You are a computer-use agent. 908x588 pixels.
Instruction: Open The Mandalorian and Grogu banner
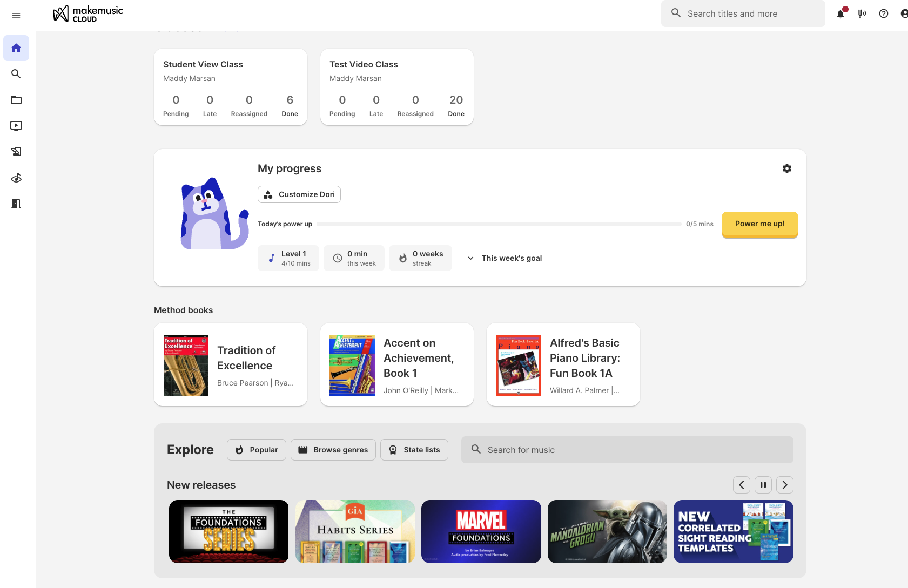tap(607, 532)
